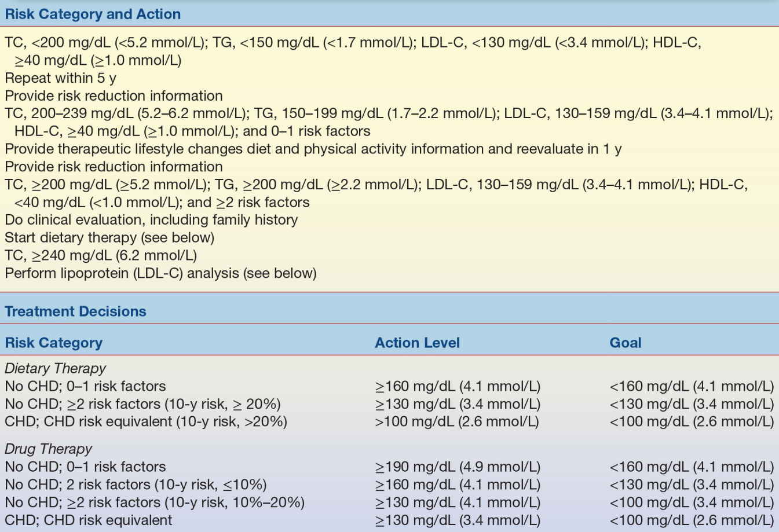The image size is (779, 532).
Task: Click the 'TC, ≥240 mg/dL (6.2 mmol/L)' line
Action: pyautogui.click(x=101, y=255)
